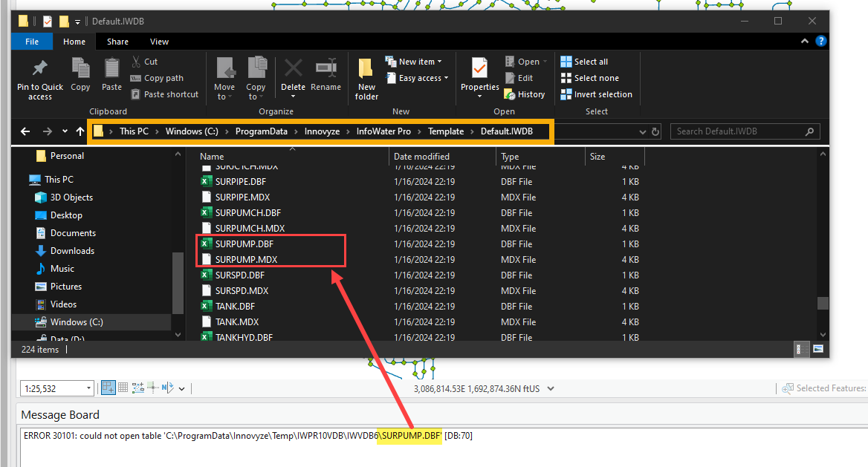868x467 pixels.
Task: Open the Easy access dropdown
Action: tap(417, 78)
